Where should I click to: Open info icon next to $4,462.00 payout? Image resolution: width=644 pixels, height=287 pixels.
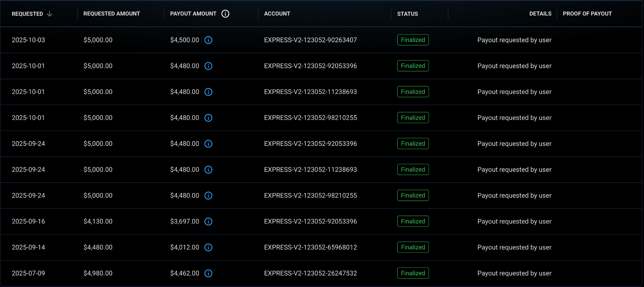[x=208, y=273]
